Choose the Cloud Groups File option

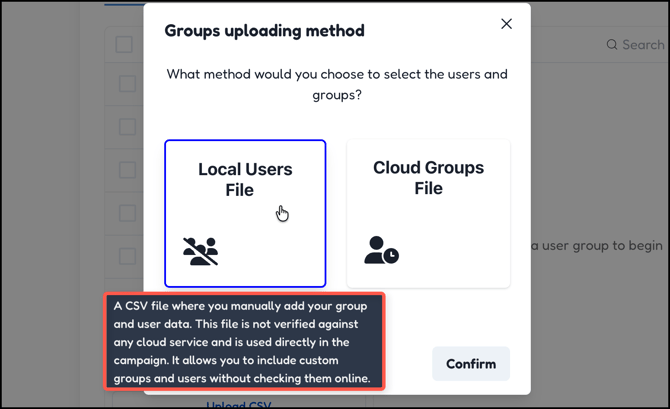[x=428, y=212]
